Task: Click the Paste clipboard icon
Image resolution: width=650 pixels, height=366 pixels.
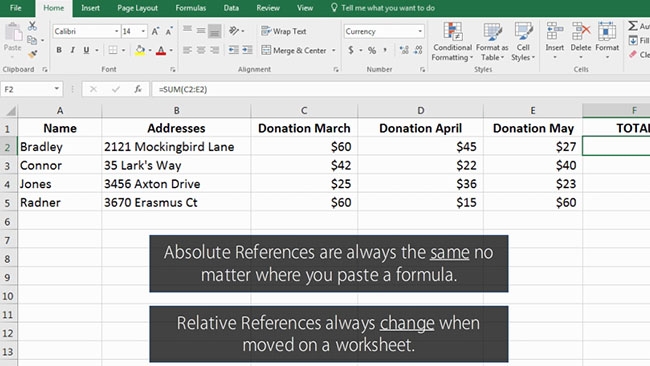Action: click(13, 32)
